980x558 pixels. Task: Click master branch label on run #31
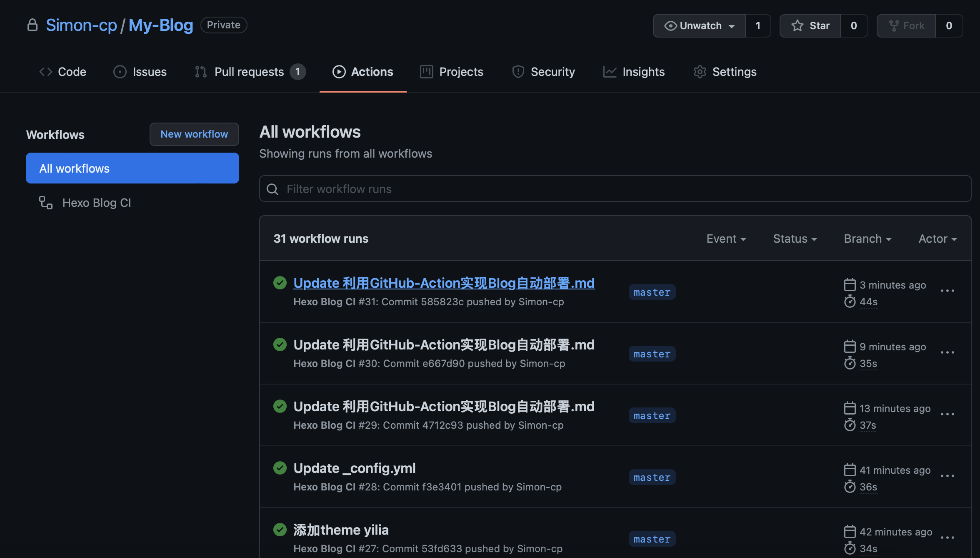(x=652, y=292)
